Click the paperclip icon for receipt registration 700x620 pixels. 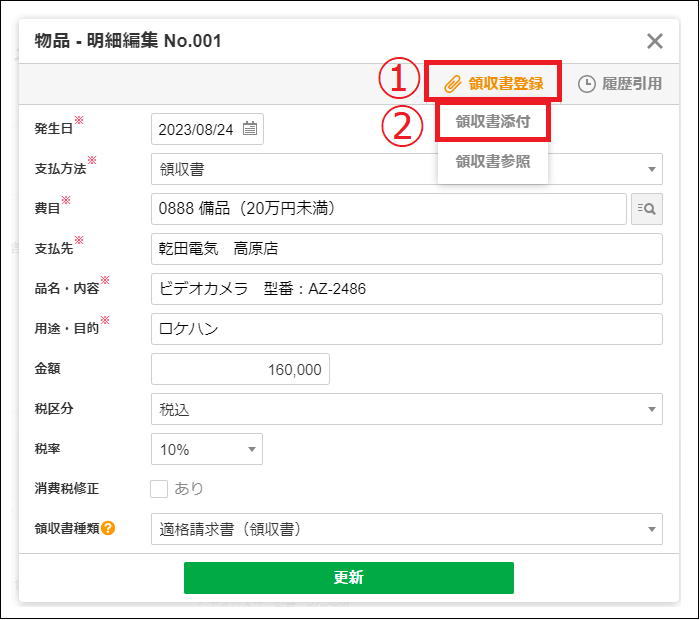tap(452, 83)
